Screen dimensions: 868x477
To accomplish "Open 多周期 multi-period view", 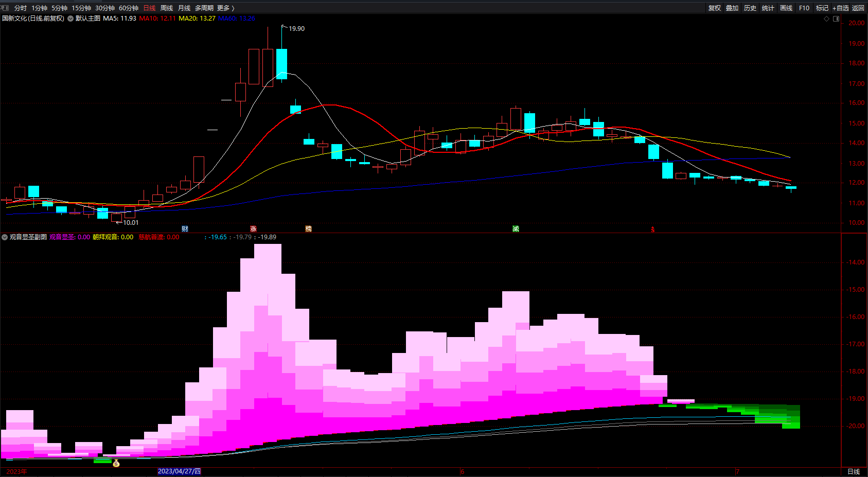I will point(204,8).
